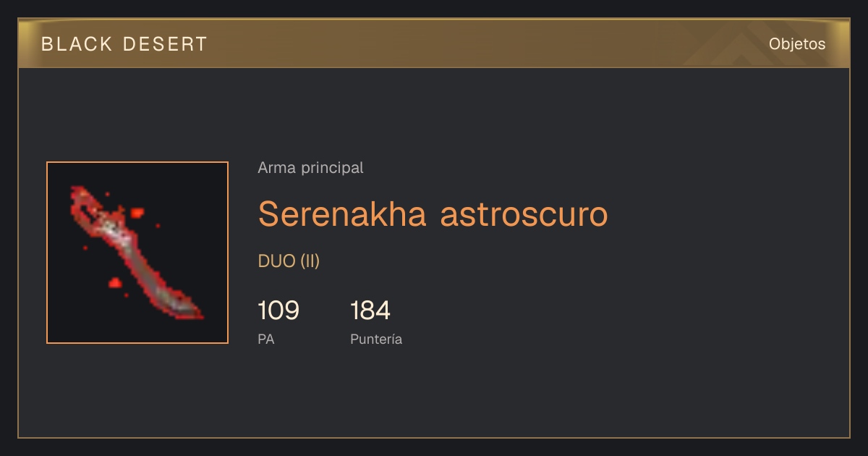868x456 pixels.
Task: Click the gold header banner center
Action: click(434, 43)
